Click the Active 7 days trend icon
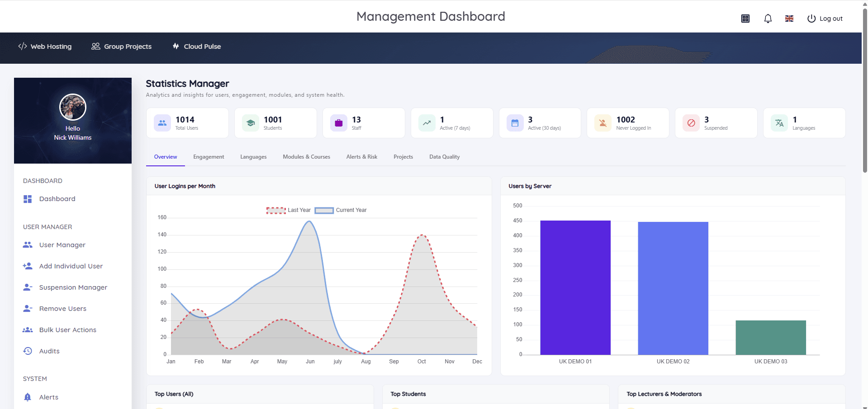 [x=427, y=123]
